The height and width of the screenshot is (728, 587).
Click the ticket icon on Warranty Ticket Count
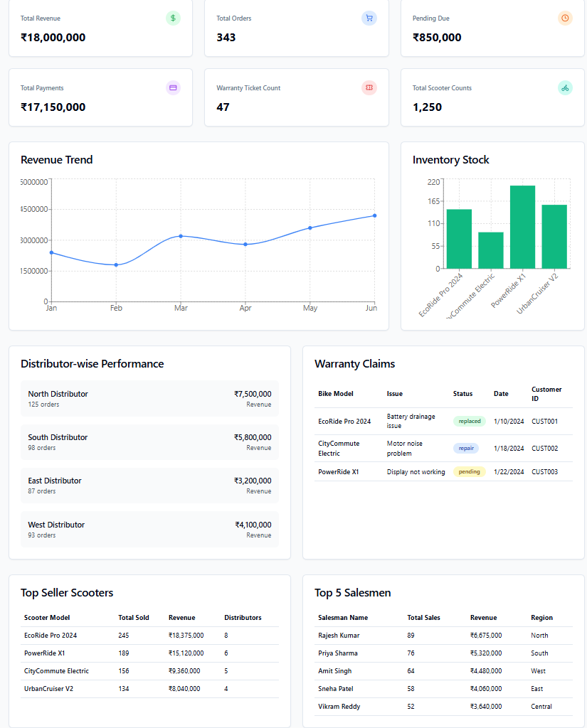(369, 87)
